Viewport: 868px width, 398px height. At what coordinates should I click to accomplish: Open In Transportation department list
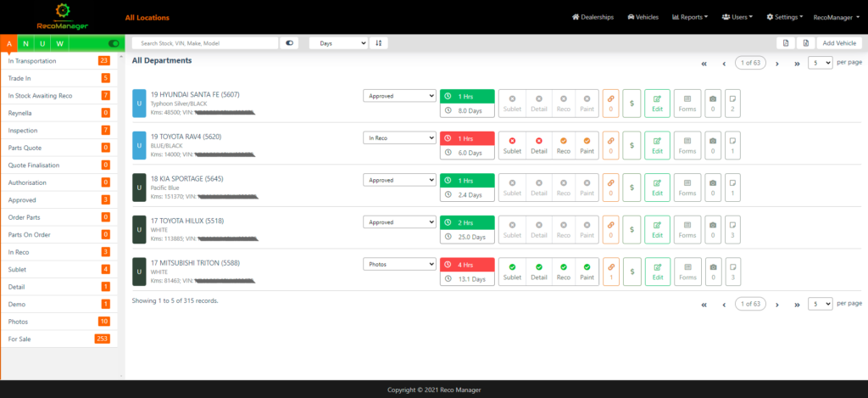pos(59,61)
